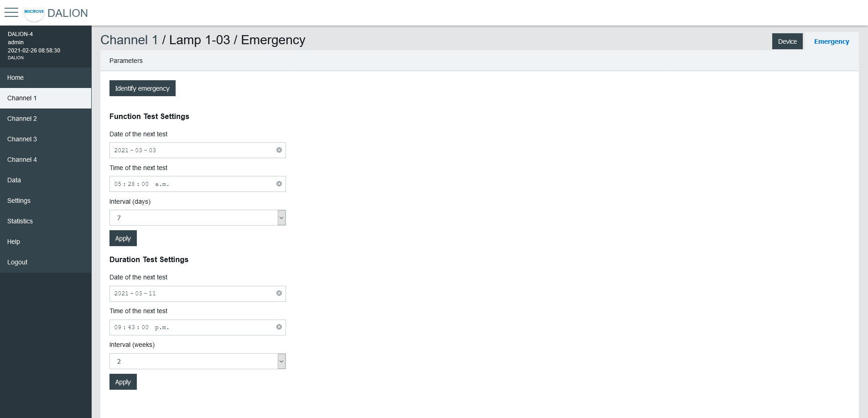This screenshot has width=868, height=418.
Task: Apply the Function Test Settings
Action: [x=123, y=238]
